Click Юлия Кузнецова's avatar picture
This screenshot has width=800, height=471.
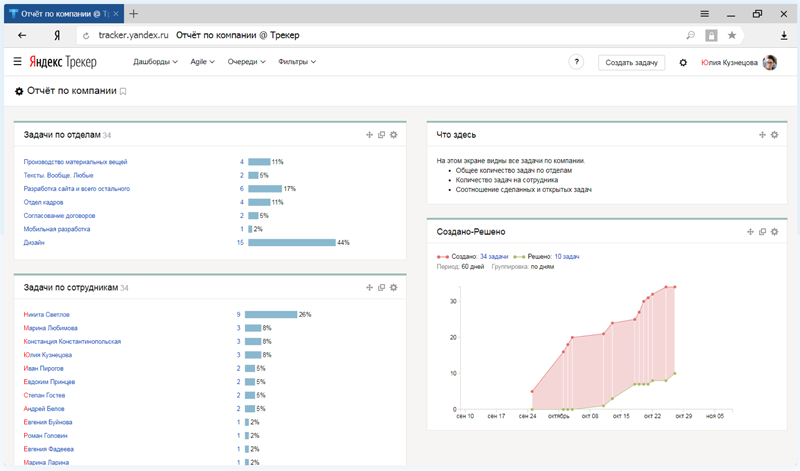[x=769, y=62]
